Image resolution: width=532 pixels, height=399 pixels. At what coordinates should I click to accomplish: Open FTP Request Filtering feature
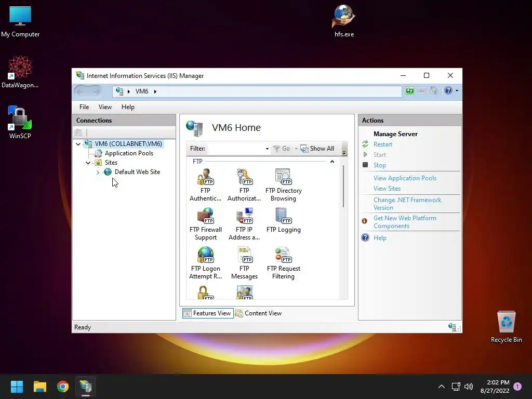point(283,263)
